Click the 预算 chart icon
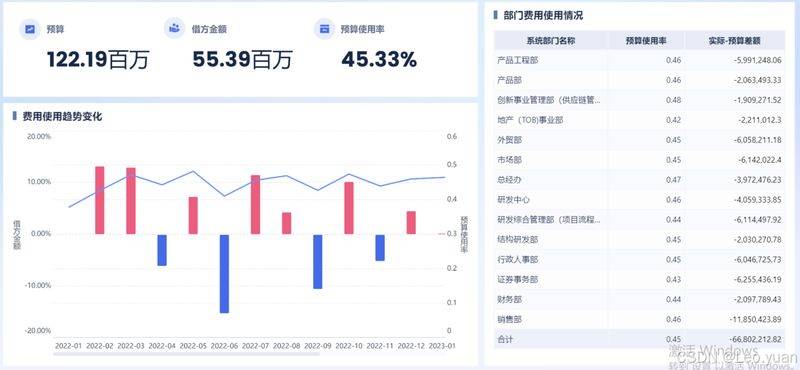The image size is (800, 370). [x=29, y=29]
